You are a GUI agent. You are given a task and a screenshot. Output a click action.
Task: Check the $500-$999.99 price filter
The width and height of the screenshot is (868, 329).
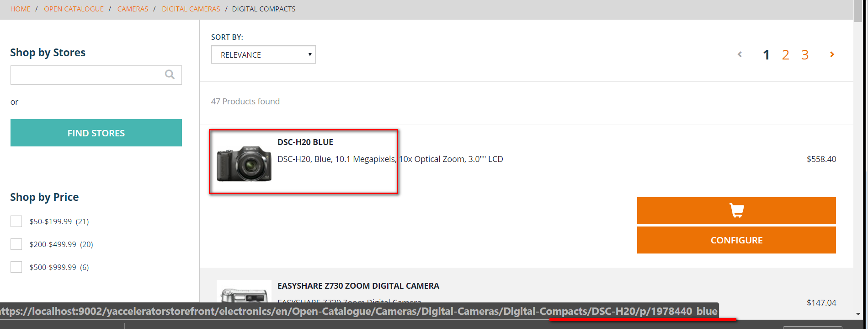[x=16, y=267]
